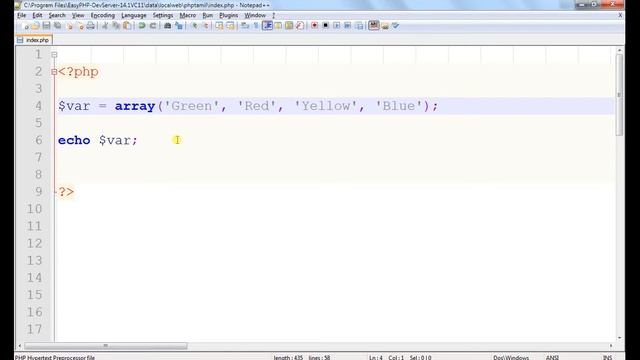Click the scroll-up arrow of the editor
Viewport: 640px width, 360px height.
(x=619, y=50)
